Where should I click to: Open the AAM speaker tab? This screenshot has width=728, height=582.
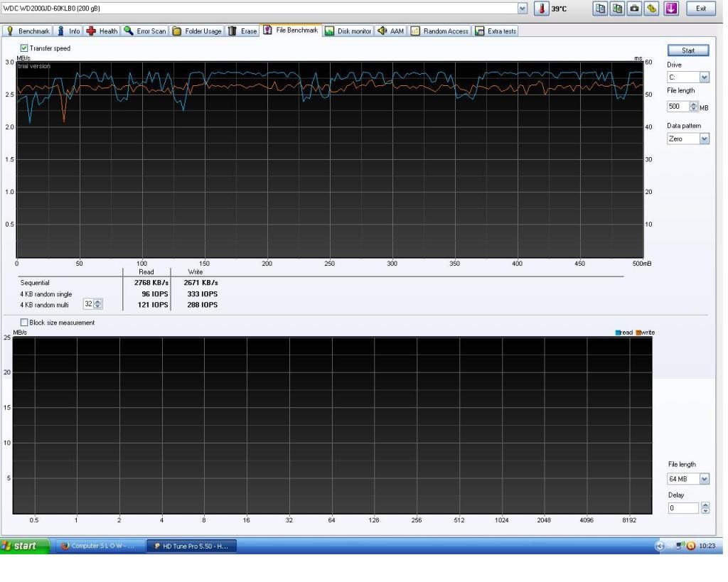click(x=391, y=31)
